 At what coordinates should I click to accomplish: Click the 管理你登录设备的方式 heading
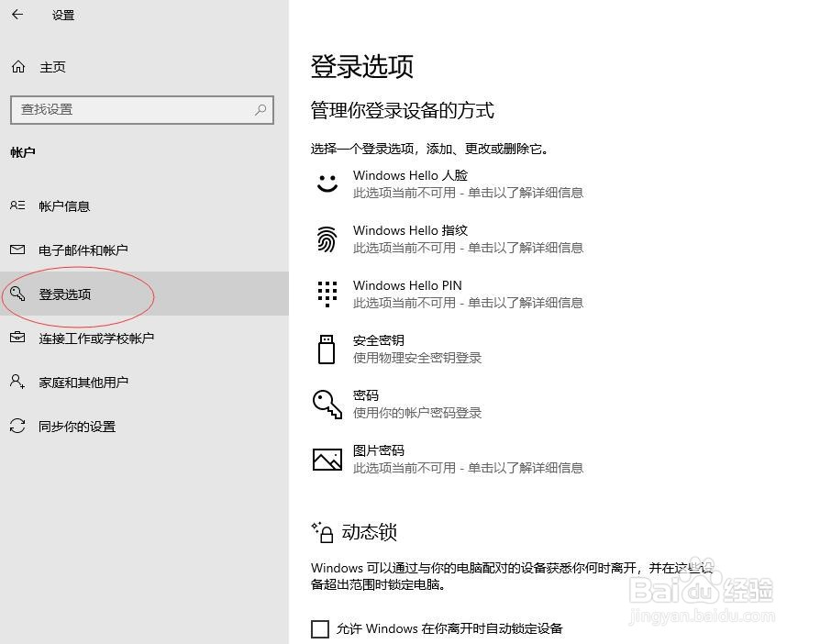pos(402,110)
